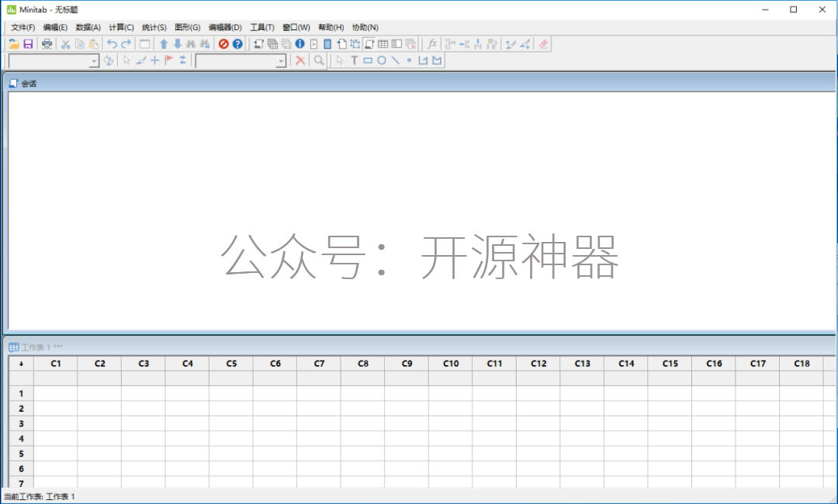Print using the printer toolbar icon
Image resolution: width=838 pixels, height=504 pixels.
coord(47,44)
